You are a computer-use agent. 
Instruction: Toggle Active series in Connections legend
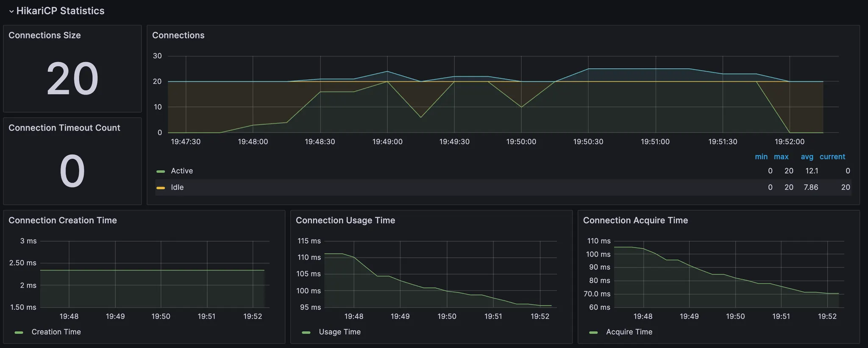182,171
